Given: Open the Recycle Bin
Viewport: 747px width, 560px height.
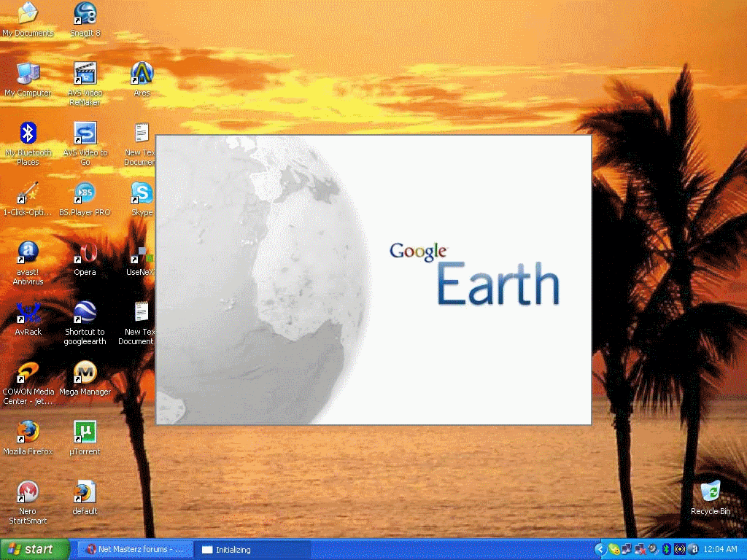Looking at the screenshot, I should 710,492.
